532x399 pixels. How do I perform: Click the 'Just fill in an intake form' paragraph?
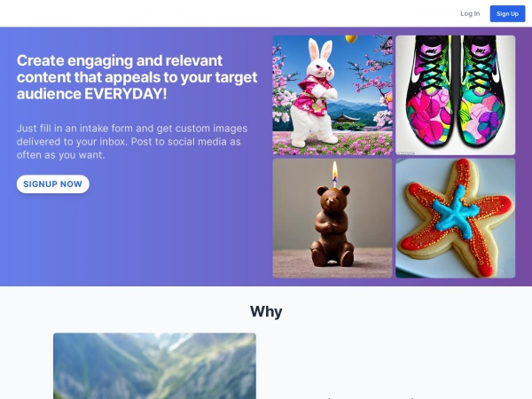coord(132,142)
